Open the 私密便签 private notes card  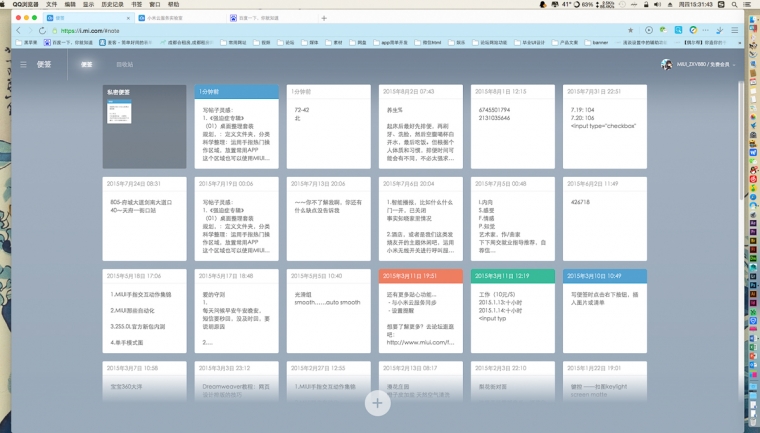click(144, 127)
